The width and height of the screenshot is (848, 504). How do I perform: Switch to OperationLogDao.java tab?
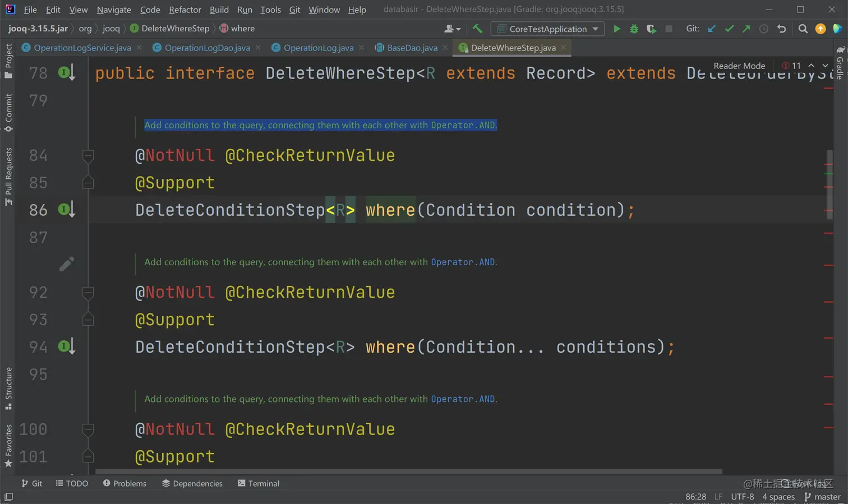[208, 48]
